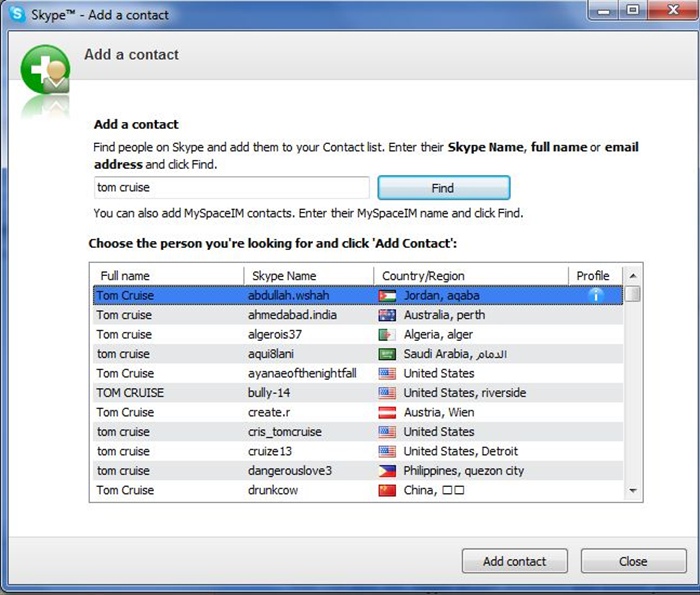
Task: Select the aqui8lani result
Action: (358, 354)
